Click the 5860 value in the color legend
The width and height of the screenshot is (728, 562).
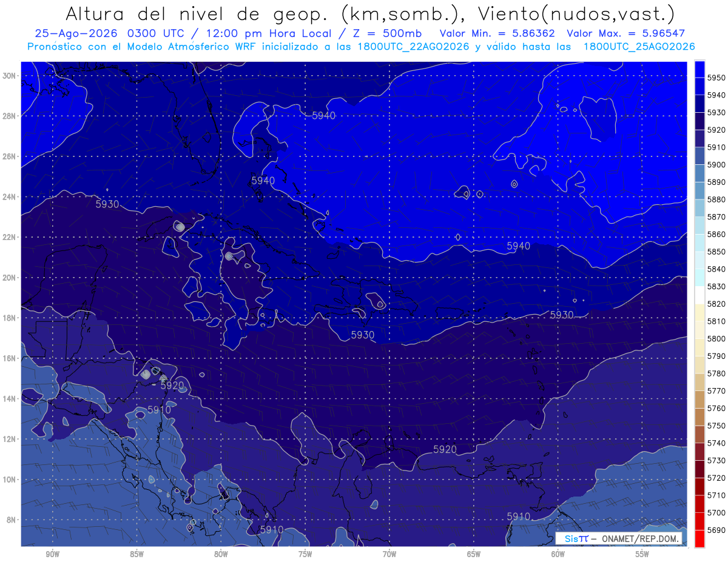click(x=716, y=234)
